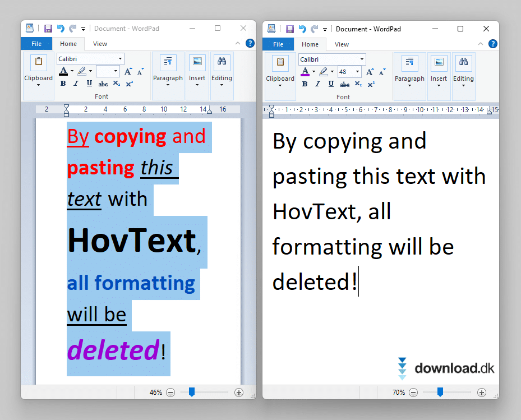Click Paragraph icon in right window

(x=409, y=63)
